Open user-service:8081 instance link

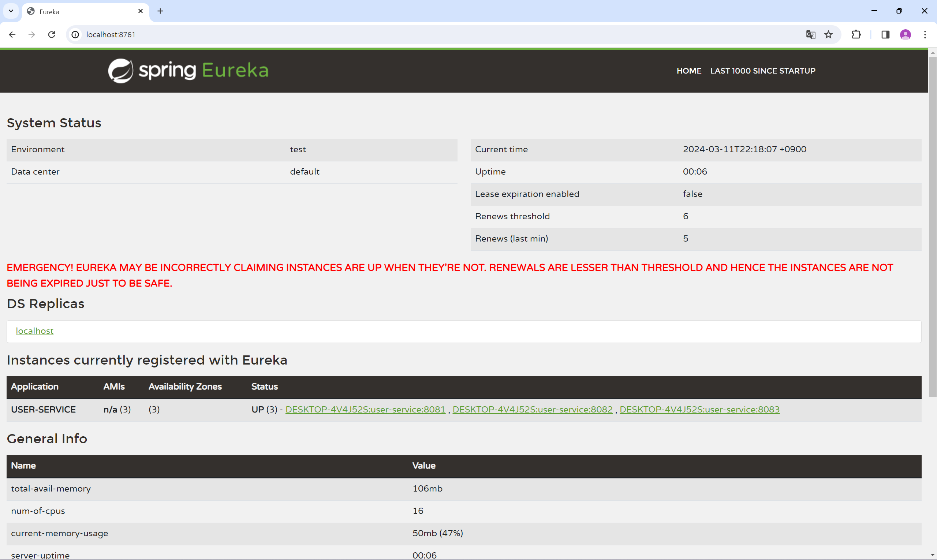(365, 410)
